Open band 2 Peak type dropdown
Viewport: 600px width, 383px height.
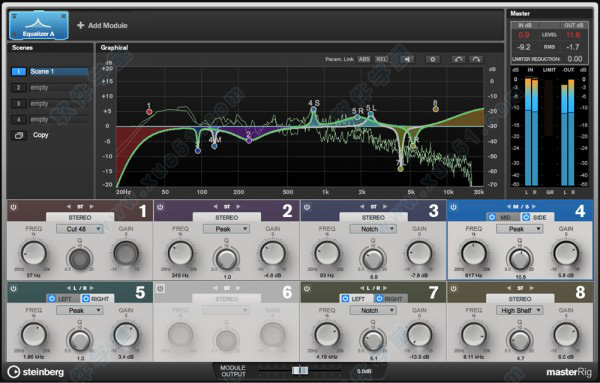(x=226, y=229)
